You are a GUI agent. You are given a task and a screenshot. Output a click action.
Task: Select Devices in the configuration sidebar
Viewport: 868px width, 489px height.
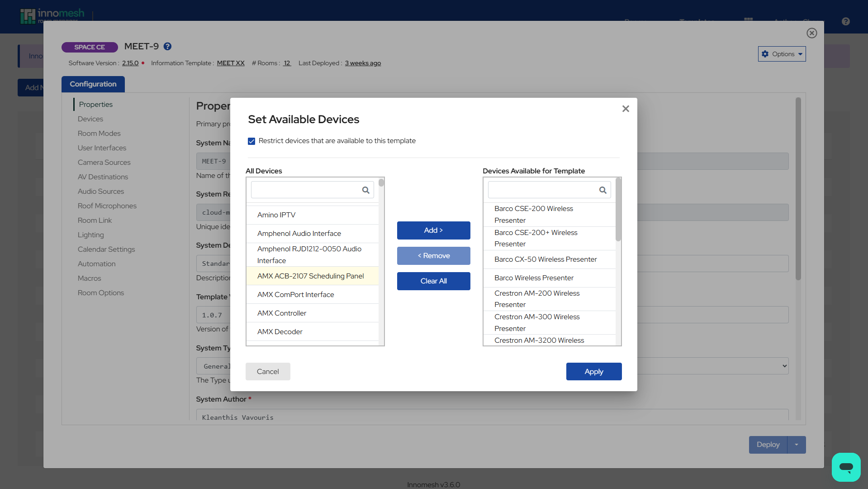click(90, 119)
